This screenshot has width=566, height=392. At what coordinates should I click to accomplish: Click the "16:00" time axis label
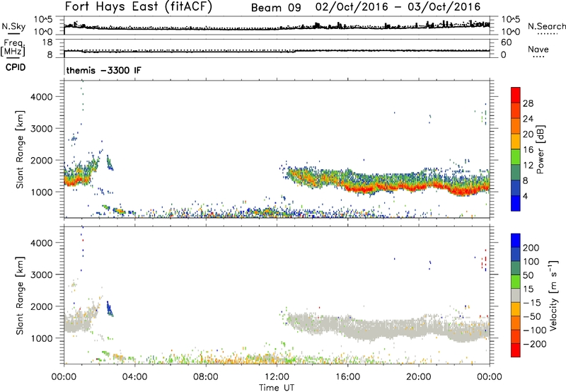pyautogui.click(x=347, y=377)
